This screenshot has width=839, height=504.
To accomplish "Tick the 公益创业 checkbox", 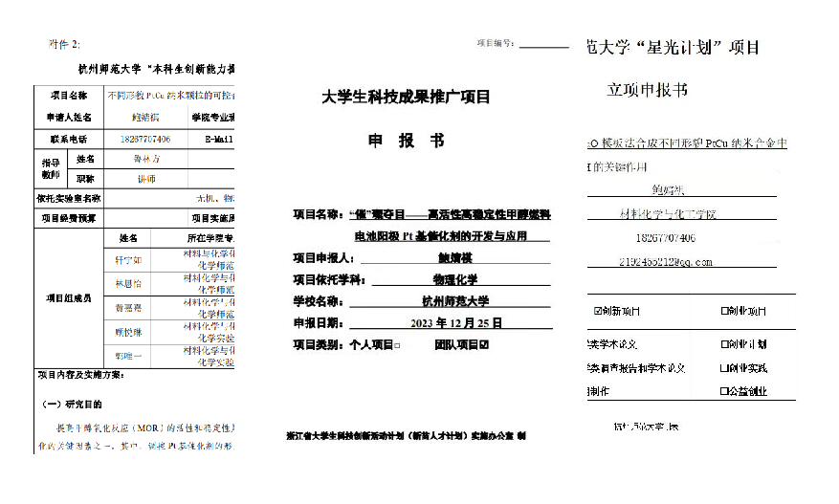I will point(723,391).
